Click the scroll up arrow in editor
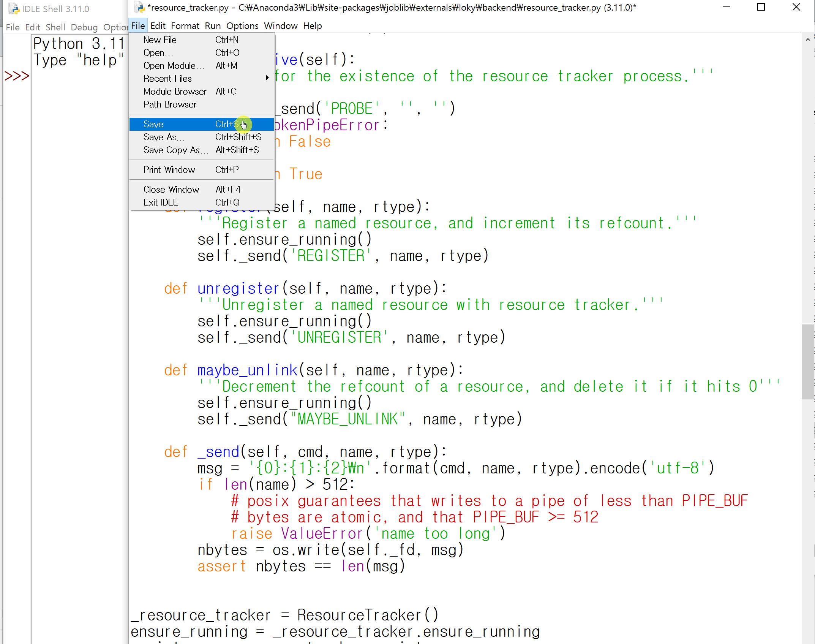815x644 pixels. point(807,40)
